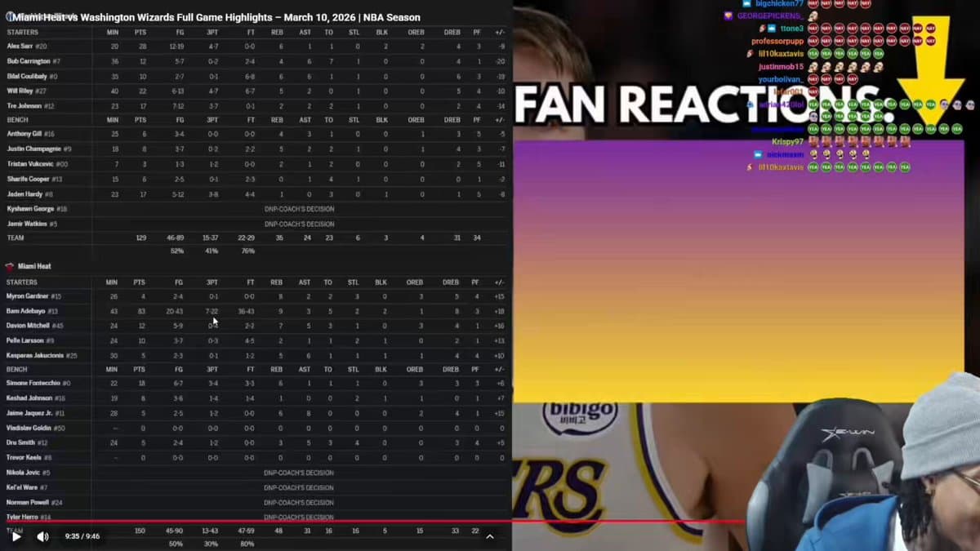This screenshot has height=551, width=980.
Task: Open professorpupp's chat profile
Action: pos(776,41)
